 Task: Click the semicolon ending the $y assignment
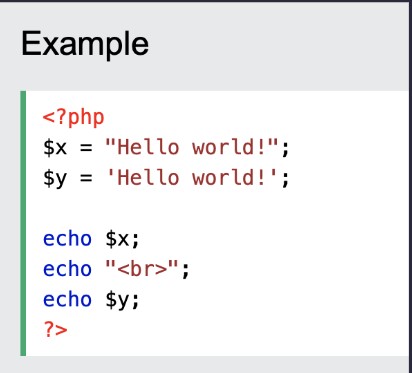point(285,179)
